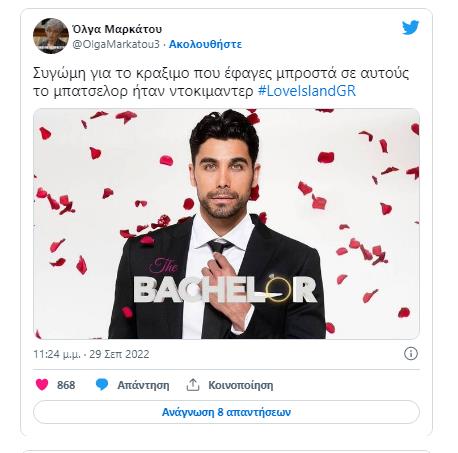Click the Ακολουθήστε follow link

click(x=205, y=44)
